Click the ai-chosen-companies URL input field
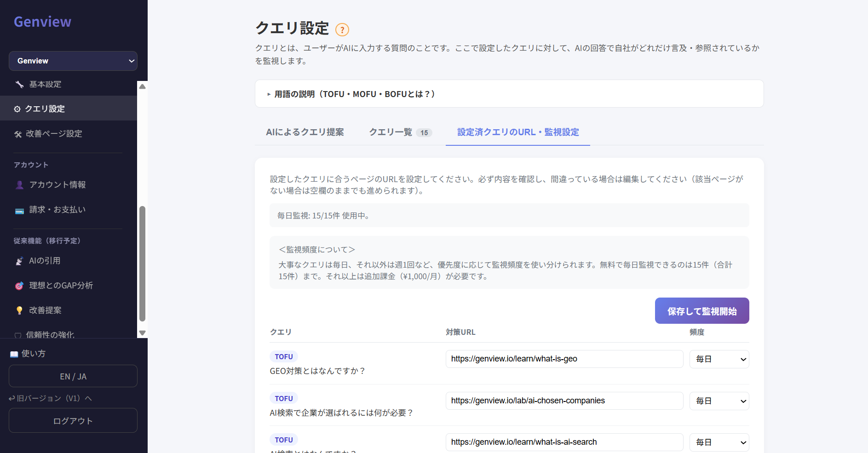This screenshot has height=453, width=868. click(564, 401)
